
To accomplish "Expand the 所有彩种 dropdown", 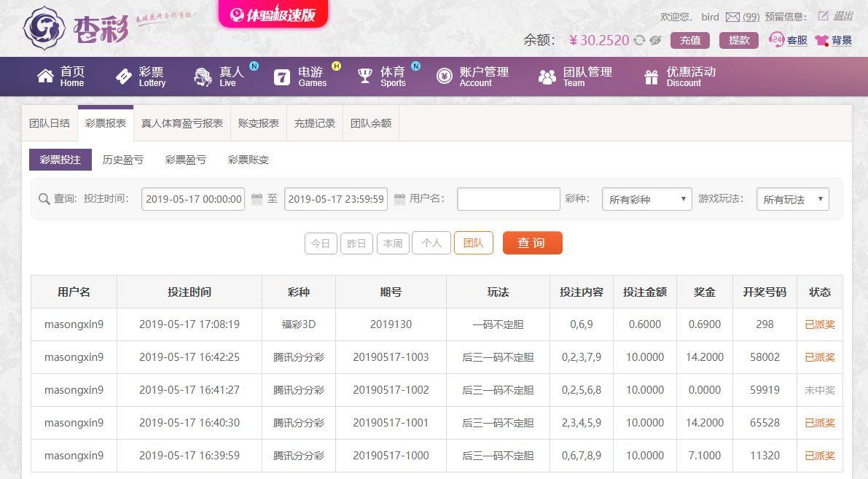I will click(x=646, y=199).
